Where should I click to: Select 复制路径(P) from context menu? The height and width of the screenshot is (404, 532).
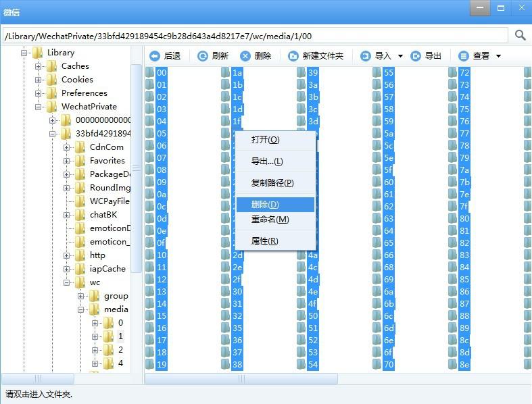coord(272,183)
